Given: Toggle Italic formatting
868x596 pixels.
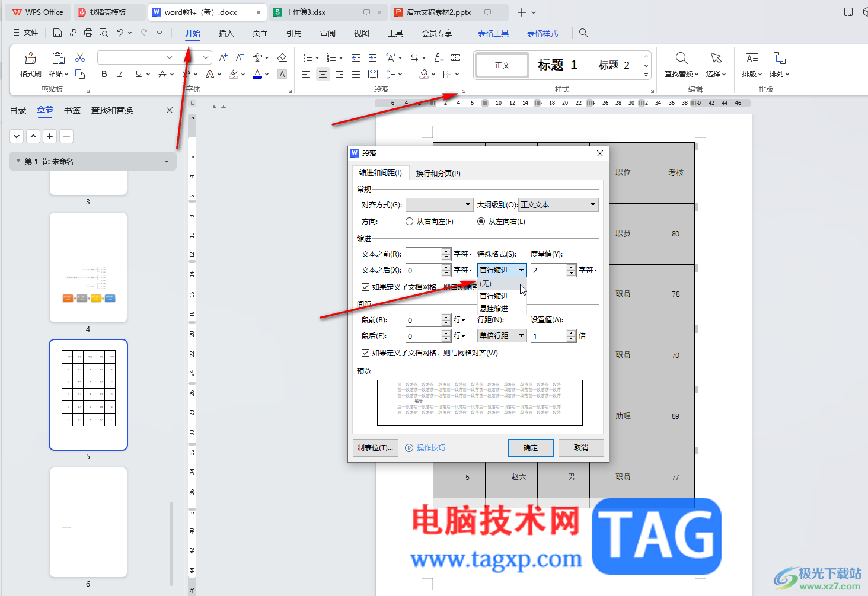Looking at the screenshot, I should pos(120,74).
